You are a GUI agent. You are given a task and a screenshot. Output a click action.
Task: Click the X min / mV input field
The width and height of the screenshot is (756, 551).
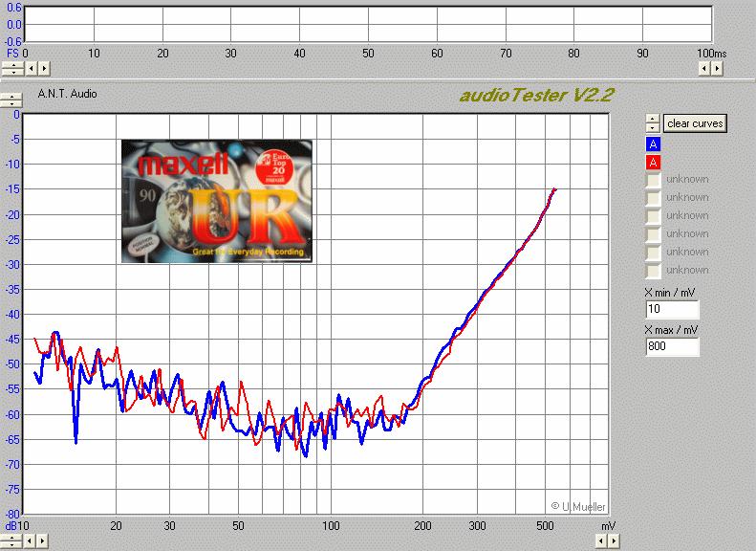point(672,310)
